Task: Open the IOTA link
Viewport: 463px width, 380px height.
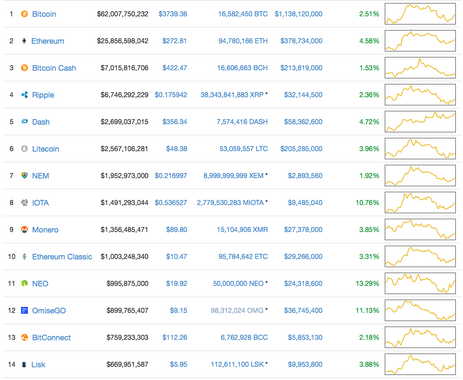Action: [40, 203]
